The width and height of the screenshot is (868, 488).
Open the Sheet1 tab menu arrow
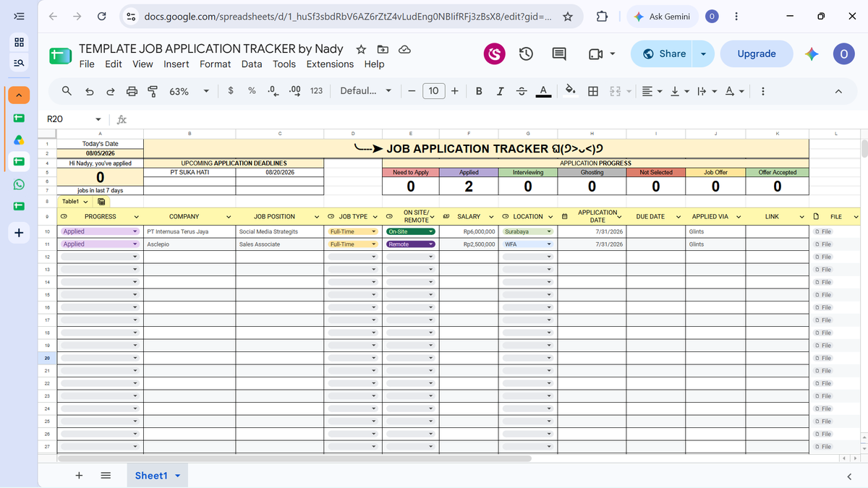[177, 476]
